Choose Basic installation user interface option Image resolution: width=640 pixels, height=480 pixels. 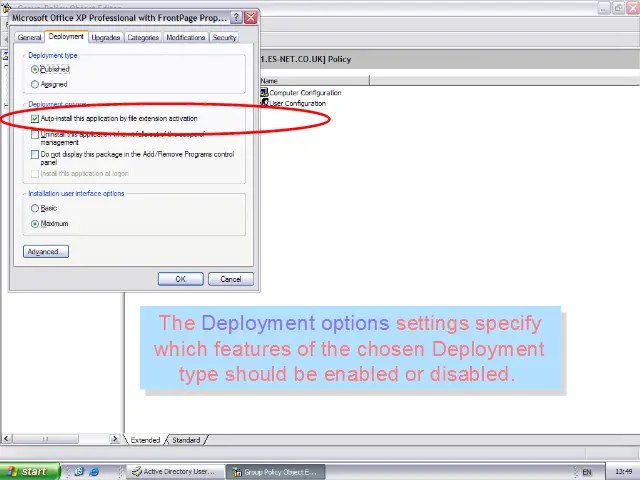(x=36, y=208)
